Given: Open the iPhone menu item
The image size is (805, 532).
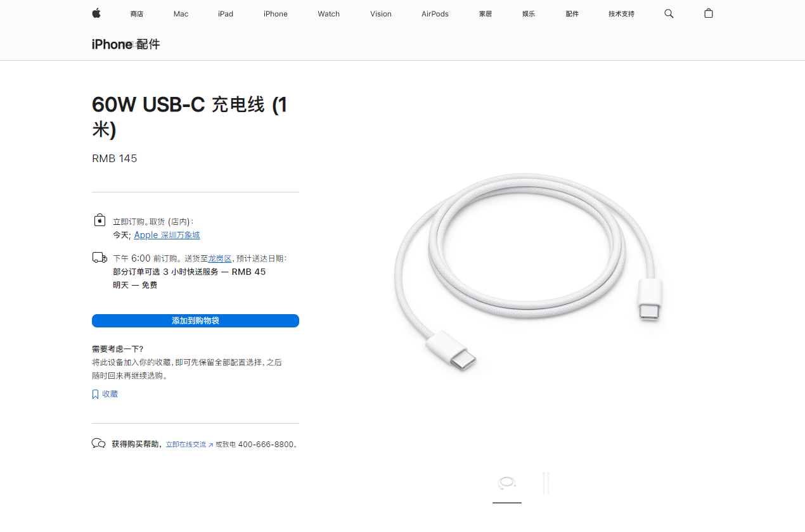Looking at the screenshot, I should coord(276,14).
